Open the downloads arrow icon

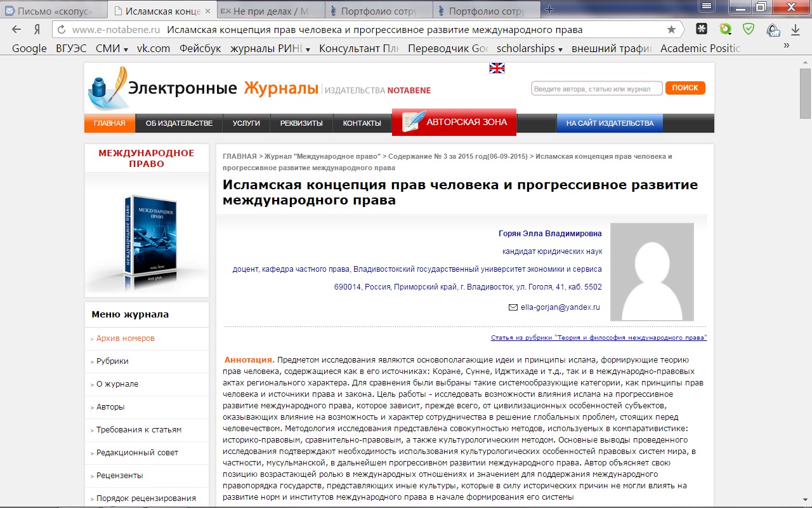pos(795,30)
